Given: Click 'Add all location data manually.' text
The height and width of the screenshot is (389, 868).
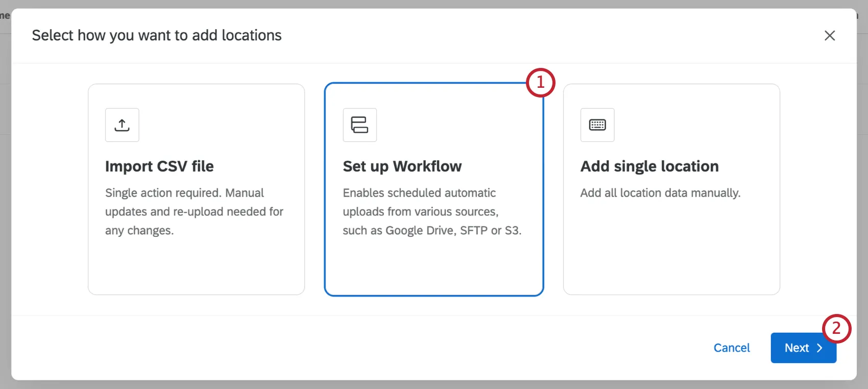Looking at the screenshot, I should (660, 193).
